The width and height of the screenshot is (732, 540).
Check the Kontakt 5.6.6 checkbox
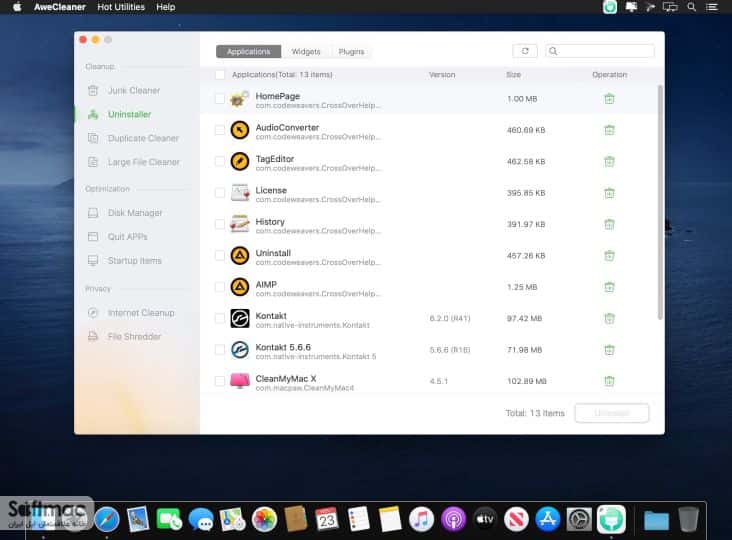point(220,350)
